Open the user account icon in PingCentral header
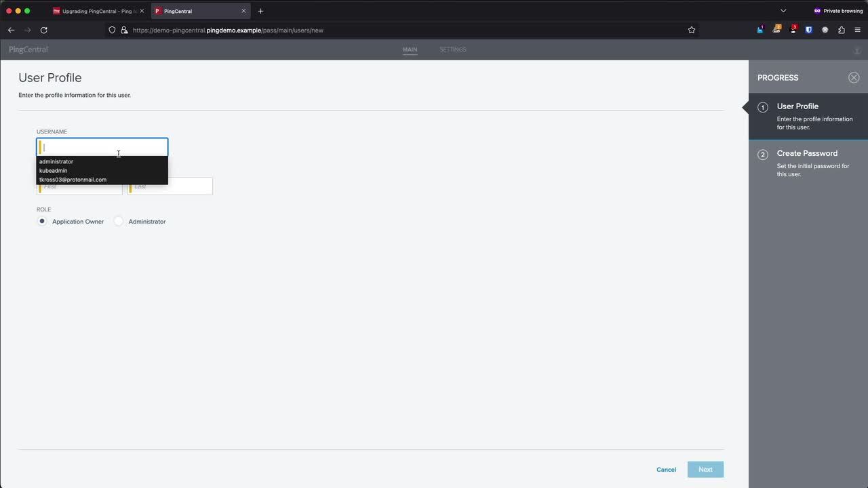The width and height of the screenshot is (868, 488). pyautogui.click(x=857, y=51)
